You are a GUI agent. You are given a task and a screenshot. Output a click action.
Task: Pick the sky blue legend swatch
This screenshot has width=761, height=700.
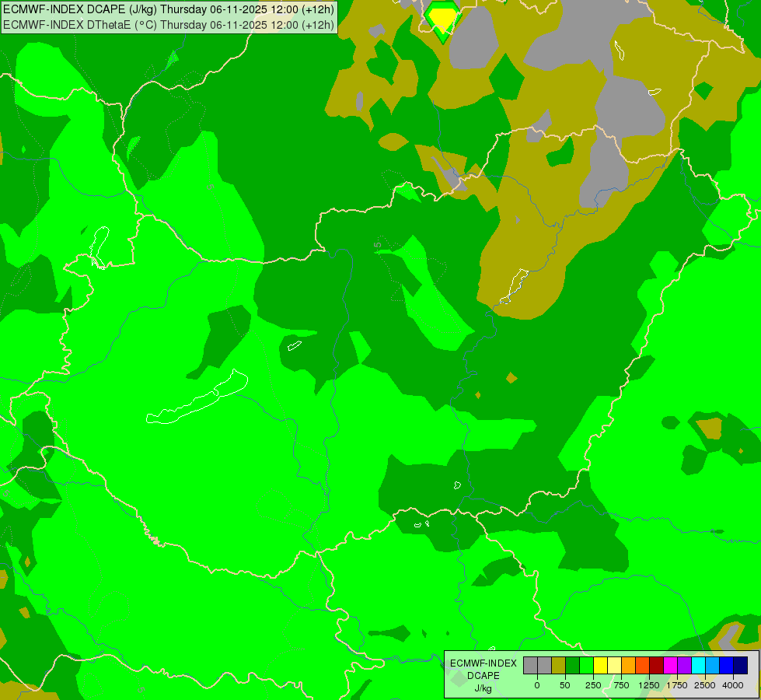(713, 666)
